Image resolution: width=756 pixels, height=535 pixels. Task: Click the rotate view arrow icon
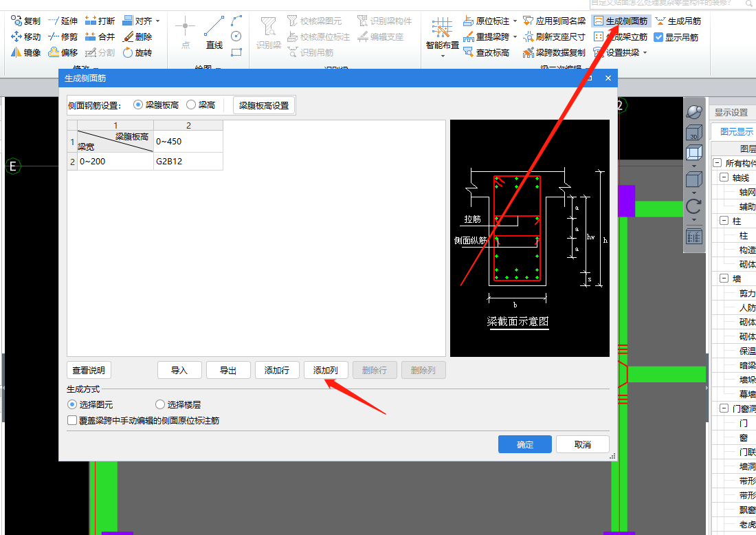point(694,207)
